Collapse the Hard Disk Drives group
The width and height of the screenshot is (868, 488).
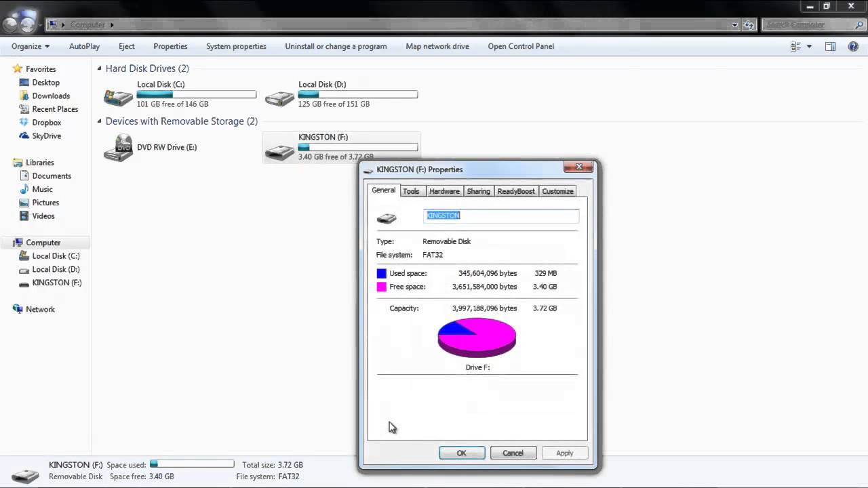pos(100,68)
